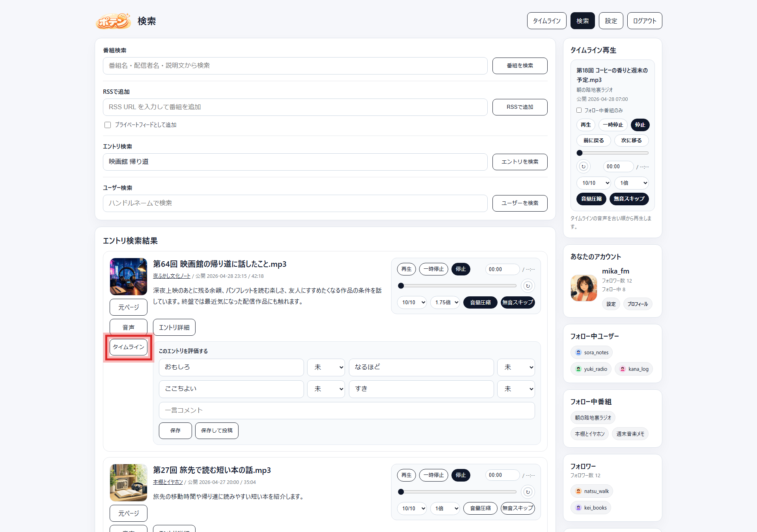Click 停止 in timeline player
This screenshot has width=757, height=532.
click(640, 125)
